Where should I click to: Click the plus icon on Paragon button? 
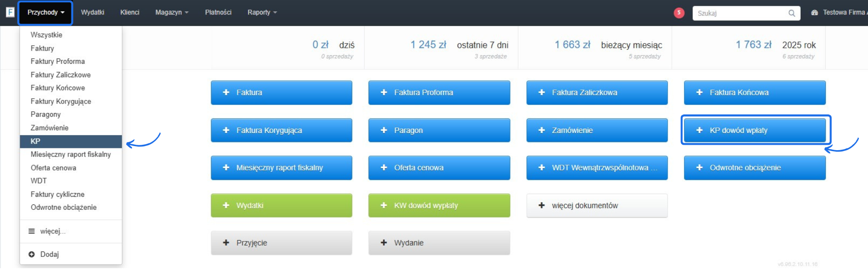384,130
